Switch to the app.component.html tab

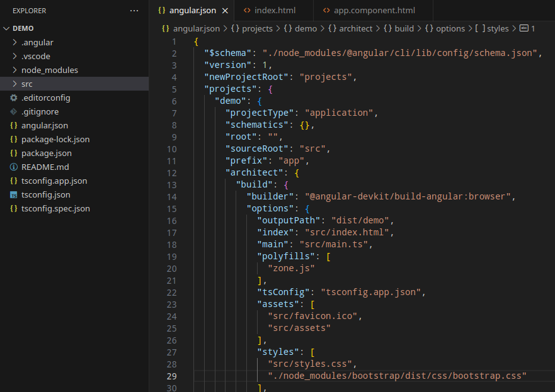[x=374, y=11]
